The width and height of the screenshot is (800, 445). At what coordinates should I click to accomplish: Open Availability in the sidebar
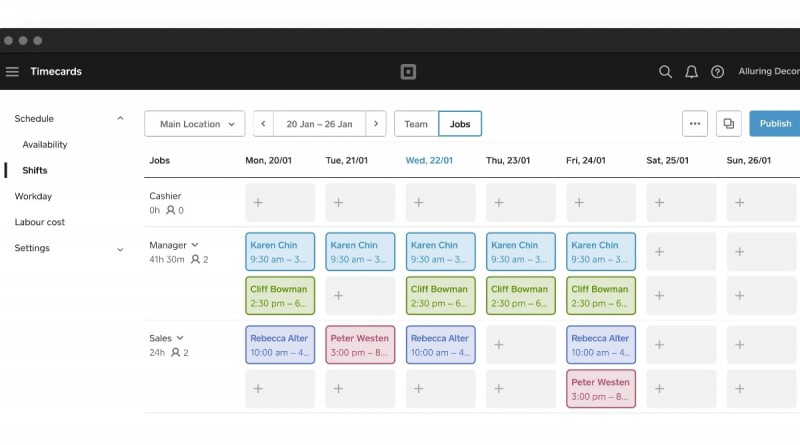[45, 145]
